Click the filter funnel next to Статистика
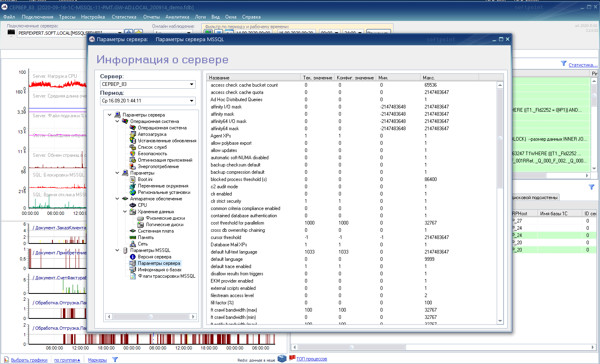This screenshot has width=600, height=364. pos(564,64)
